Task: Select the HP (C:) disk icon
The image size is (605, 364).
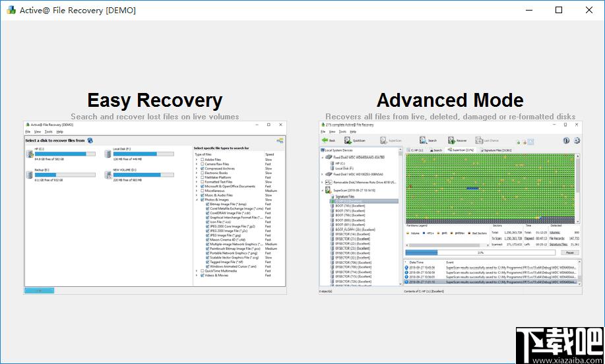Action: [30, 154]
